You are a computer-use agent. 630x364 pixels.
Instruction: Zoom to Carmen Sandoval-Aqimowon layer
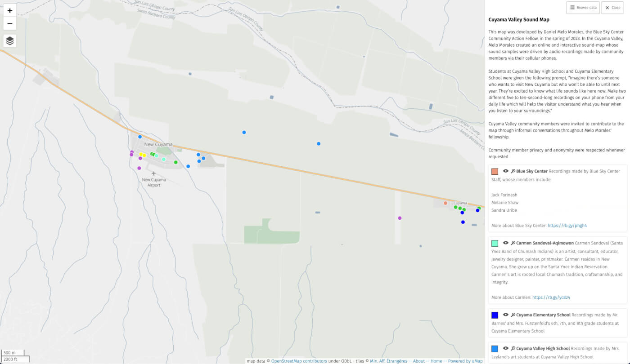click(513, 243)
